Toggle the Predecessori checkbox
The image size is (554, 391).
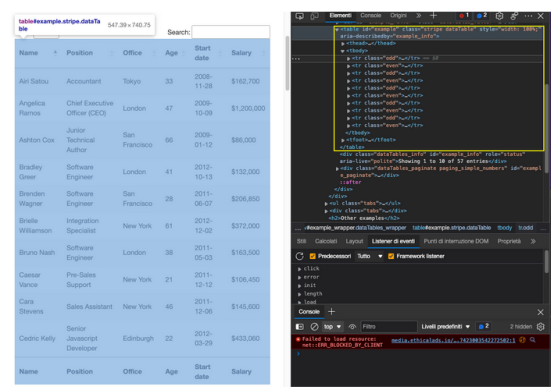click(x=312, y=256)
